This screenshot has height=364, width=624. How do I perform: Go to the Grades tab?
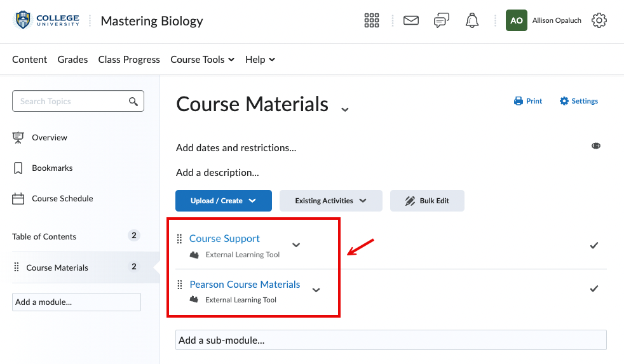(72, 59)
